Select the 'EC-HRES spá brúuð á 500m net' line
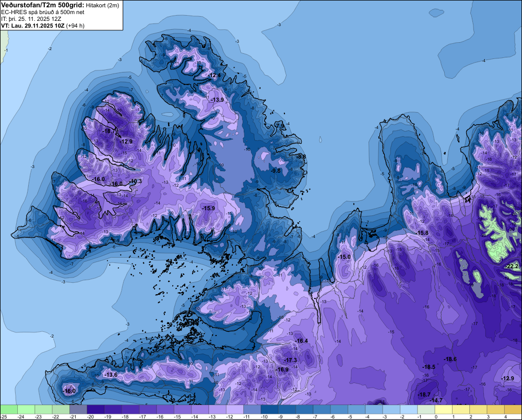The width and height of the screenshot is (522, 420). click(x=43, y=12)
